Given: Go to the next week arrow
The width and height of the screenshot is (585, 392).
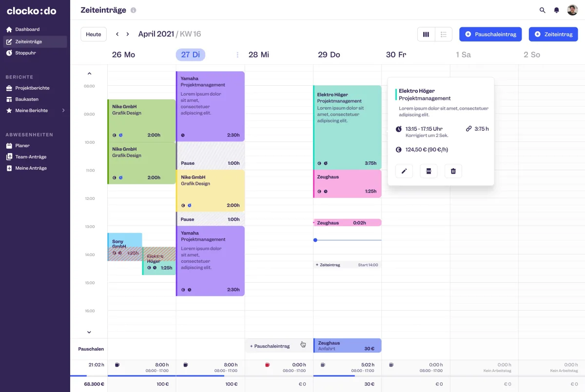Looking at the screenshot, I should pyautogui.click(x=128, y=34).
